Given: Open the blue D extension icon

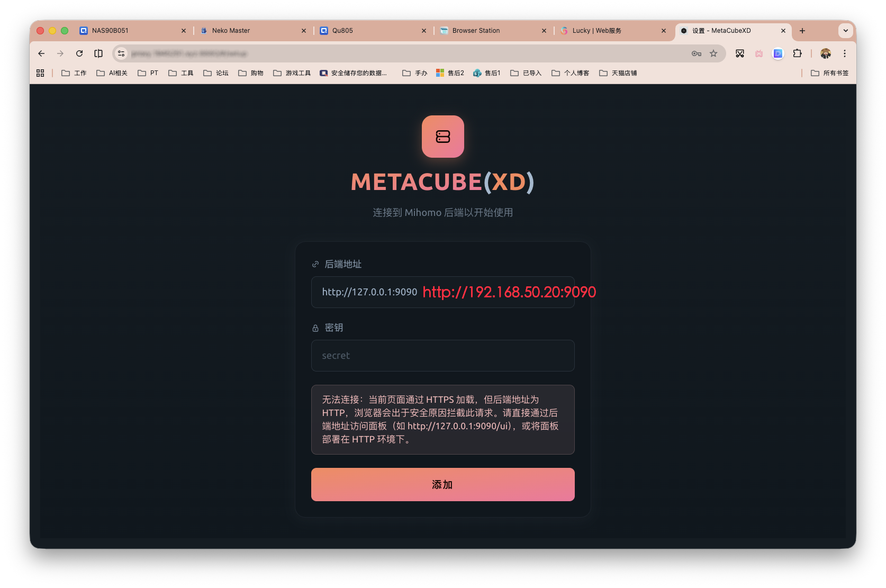Looking at the screenshot, I should click(x=777, y=53).
